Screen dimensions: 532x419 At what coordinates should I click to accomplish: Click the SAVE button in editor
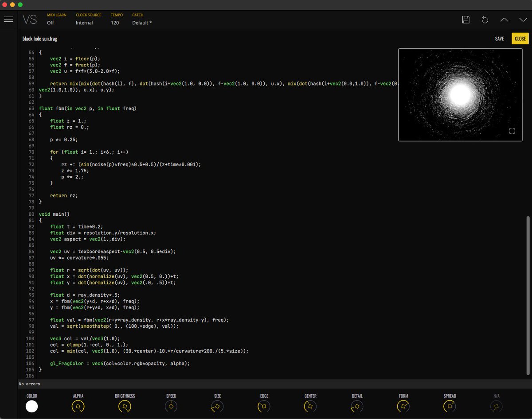[499, 39]
